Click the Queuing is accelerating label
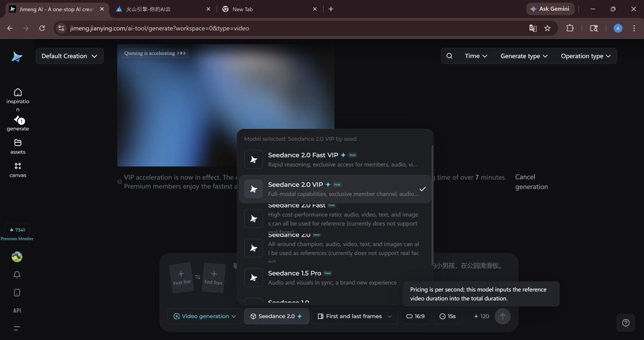This screenshot has width=644, height=340. (155, 53)
